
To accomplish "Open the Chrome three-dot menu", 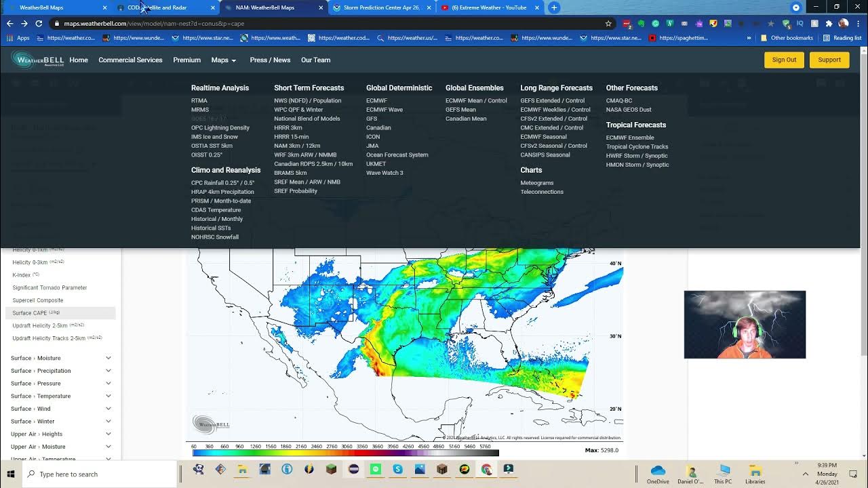I will 859,23.
